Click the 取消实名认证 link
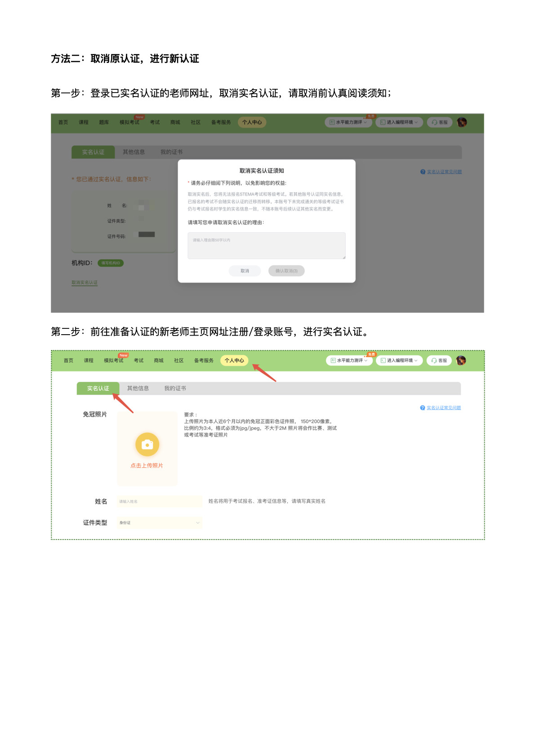 pos(85,283)
